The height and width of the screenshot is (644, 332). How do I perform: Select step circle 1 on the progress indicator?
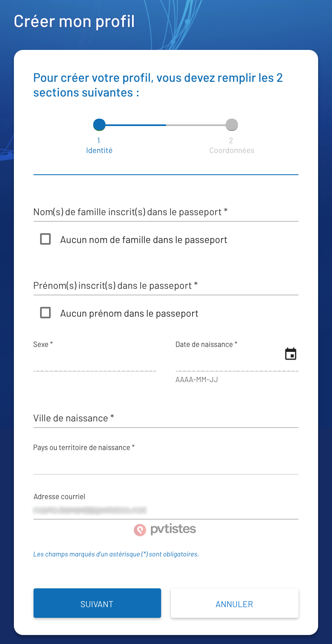point(99,124)
